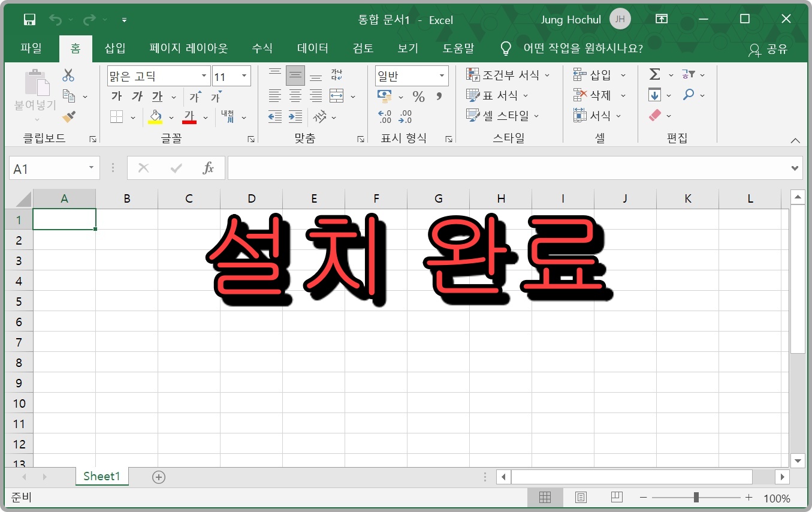The image size is (812, 512).
Task: Toggle bold formatting (가)
Action: point(115,96)
